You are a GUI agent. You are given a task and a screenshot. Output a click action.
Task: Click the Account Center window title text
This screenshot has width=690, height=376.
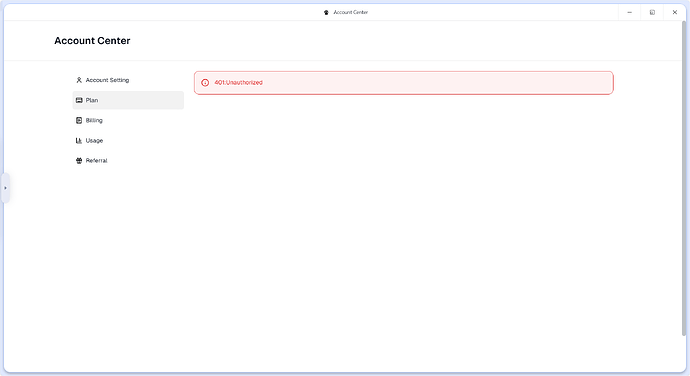tap(351, 12)
